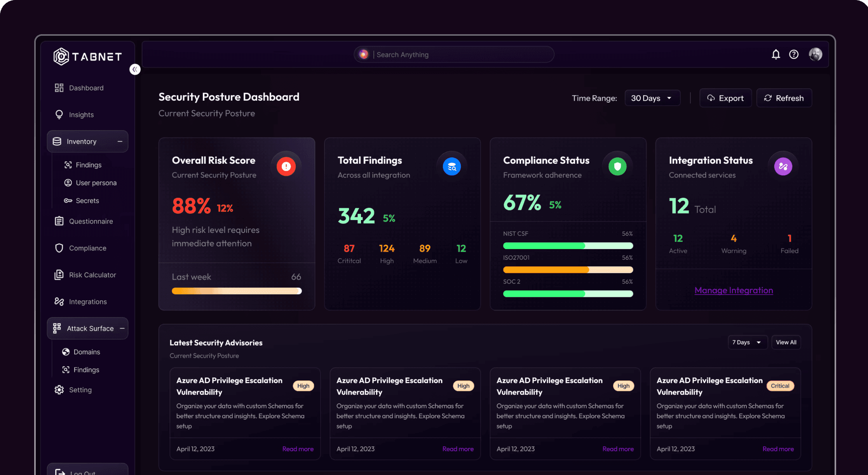Click purple icon on Integration Status card
868x475 pixels.
tap(783, 166)
